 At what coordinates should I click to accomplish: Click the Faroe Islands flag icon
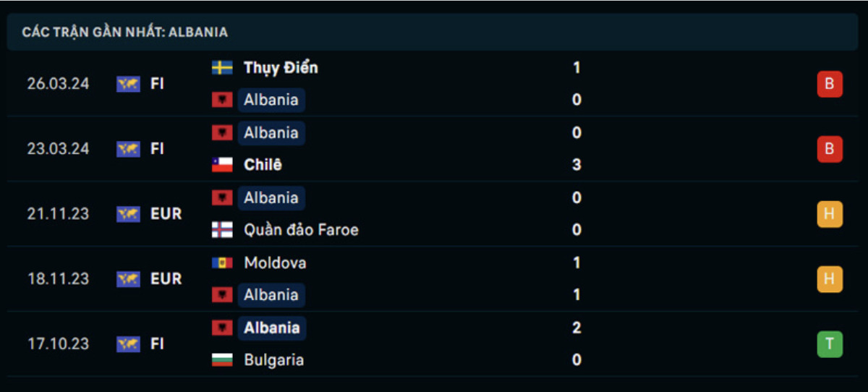pos(222,230)
